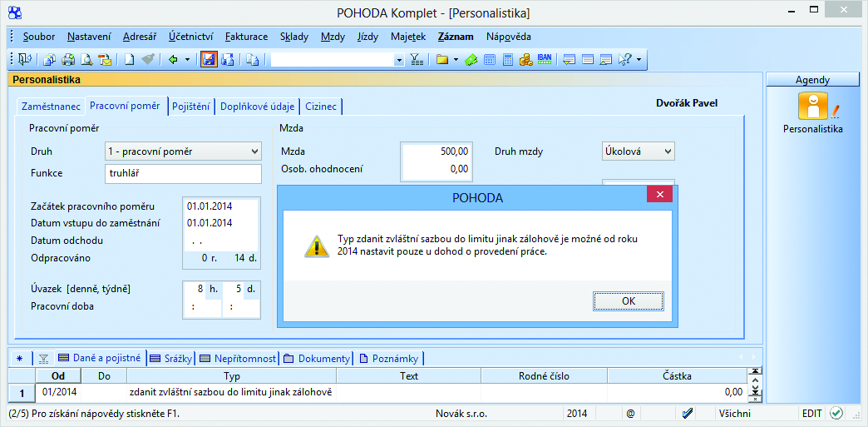Switch to the Nepřítomnost tab

[x=238, y=359]
